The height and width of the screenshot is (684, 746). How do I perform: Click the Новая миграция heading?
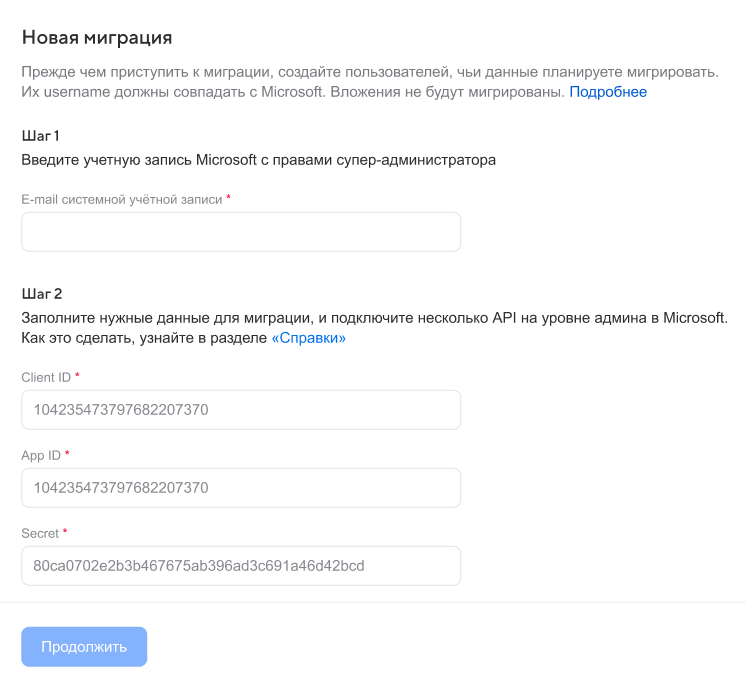pos(97,38)
